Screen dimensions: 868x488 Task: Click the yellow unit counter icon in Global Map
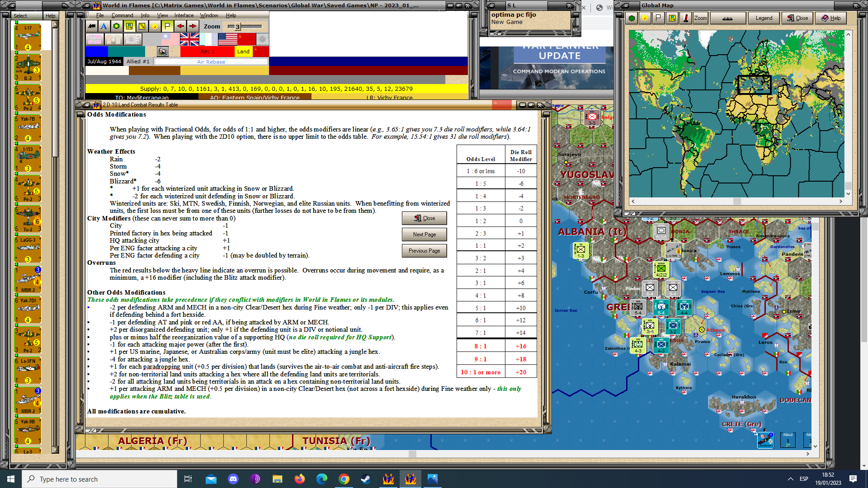coord(672,18)
